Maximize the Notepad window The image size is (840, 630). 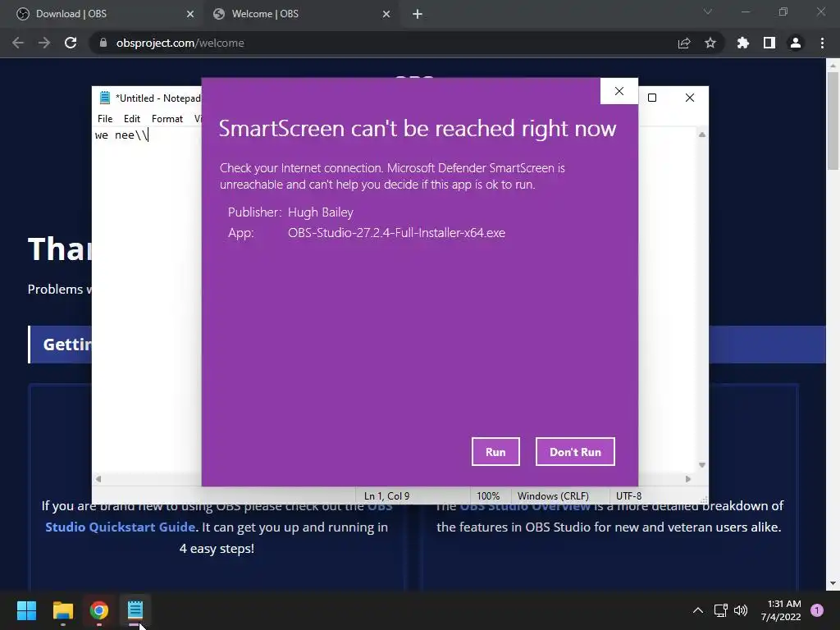[x=652, y=98]
